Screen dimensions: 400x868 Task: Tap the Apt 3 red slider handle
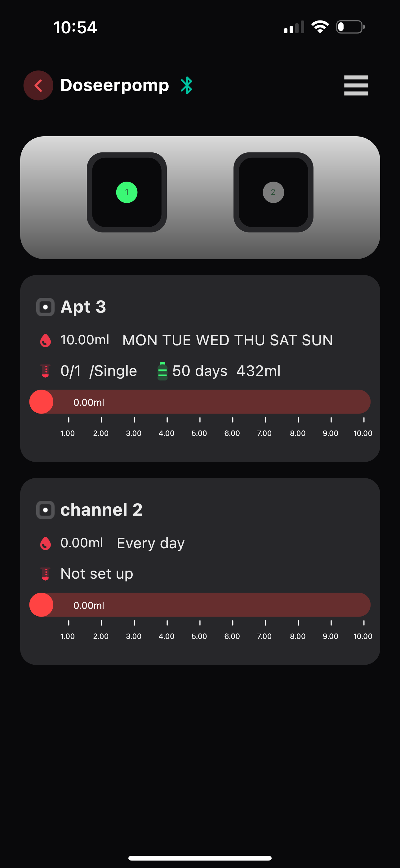tap(42, 402)
